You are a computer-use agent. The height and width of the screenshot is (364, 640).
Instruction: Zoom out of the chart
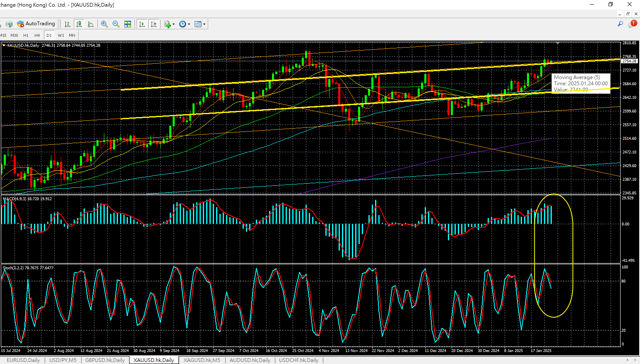click(x=116, y=24)
